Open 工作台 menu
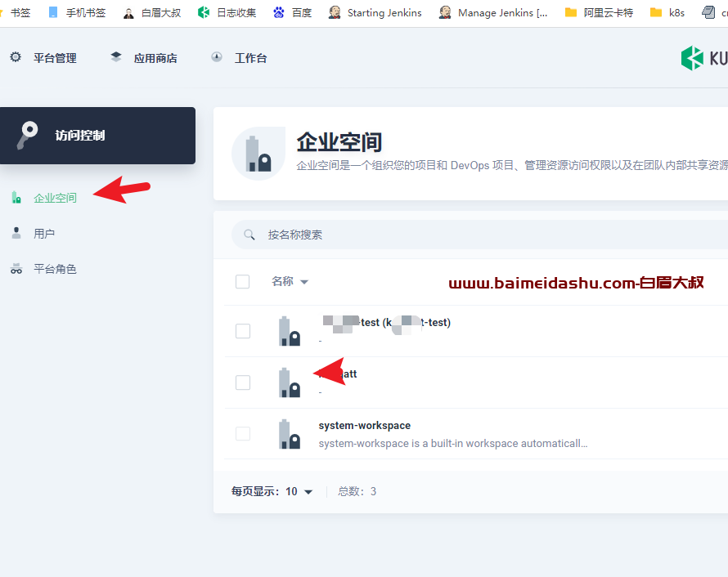This screenshot has height=577, width=728. [x=250, y=58]
